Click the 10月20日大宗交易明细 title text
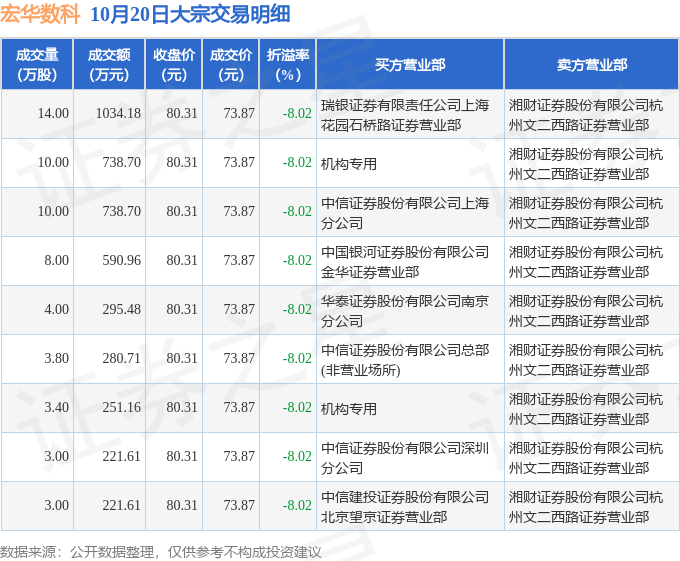This screenshot has height=561, width=680. coord(190,14)
